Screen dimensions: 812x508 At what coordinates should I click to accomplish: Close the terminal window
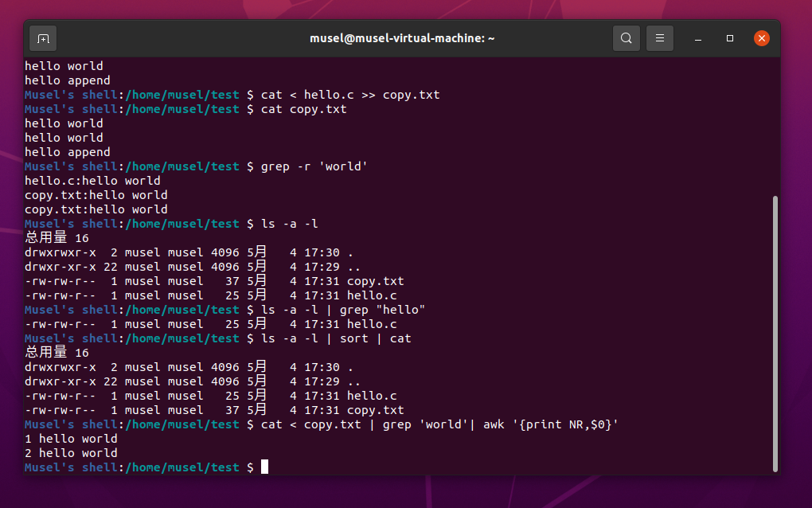click(761, 38)
